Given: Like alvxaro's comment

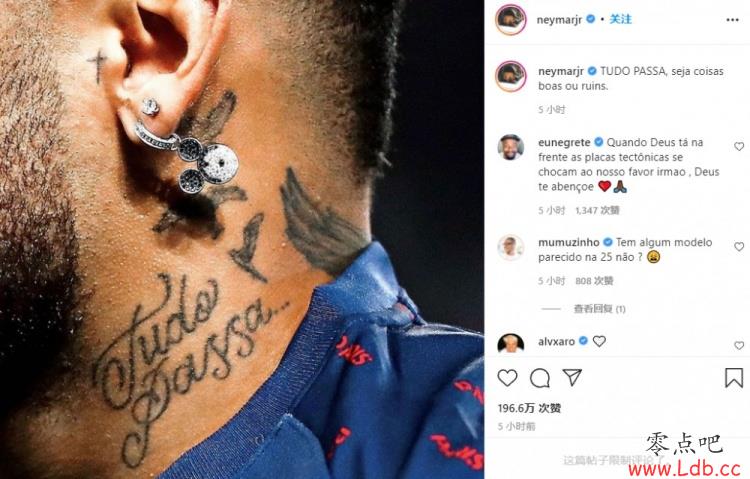Looking at the screenshot, I should tap(739, 345).
